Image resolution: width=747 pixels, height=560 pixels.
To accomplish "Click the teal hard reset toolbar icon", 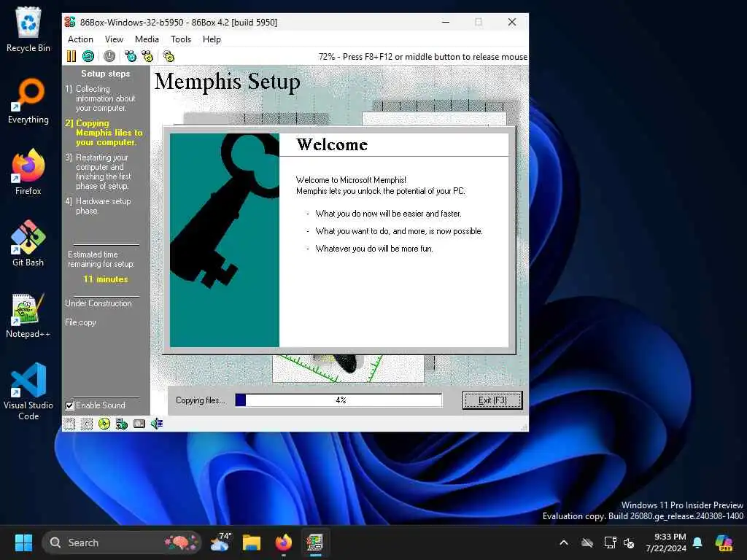I will pos(88,56).
